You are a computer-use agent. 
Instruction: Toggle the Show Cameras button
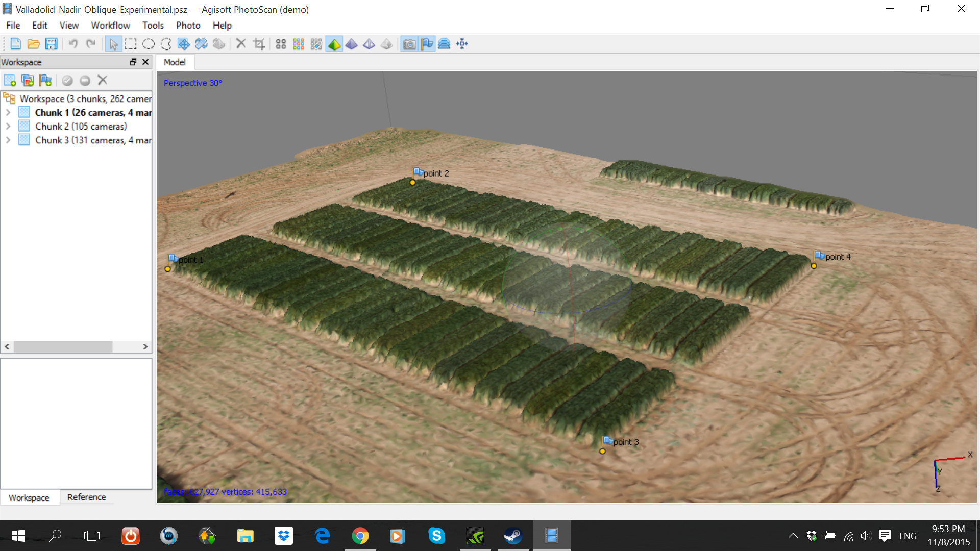tap(409, 44)
